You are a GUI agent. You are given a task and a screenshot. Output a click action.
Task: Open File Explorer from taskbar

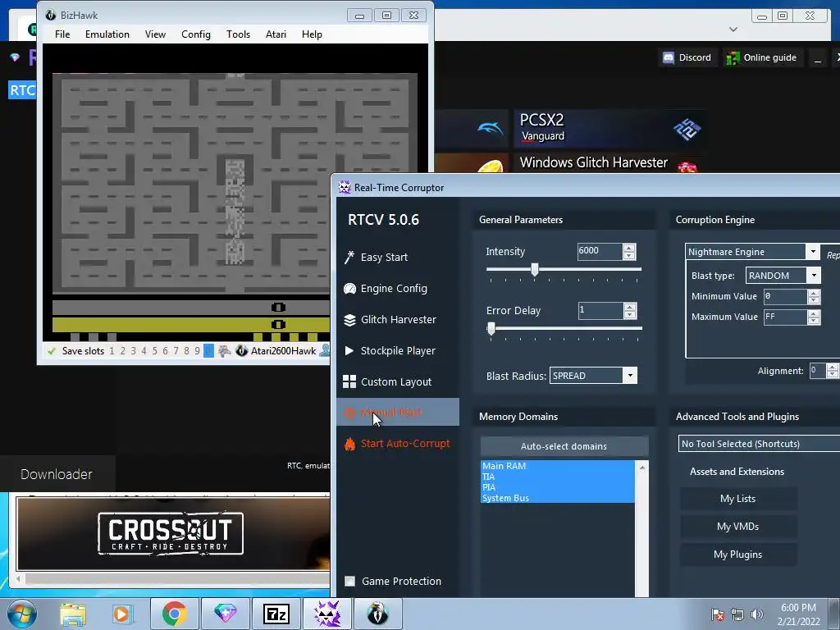(x=73, y=614)
